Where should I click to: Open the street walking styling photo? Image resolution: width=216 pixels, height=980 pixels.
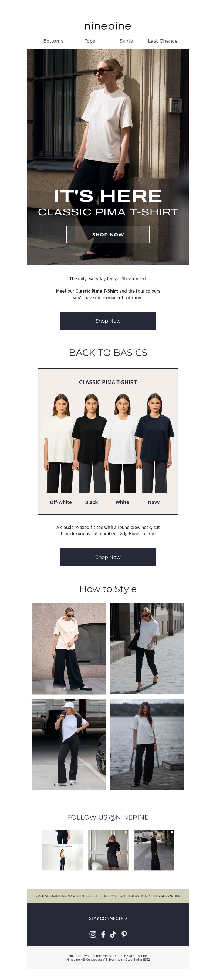pyautogui.click(x=147, y=648)
